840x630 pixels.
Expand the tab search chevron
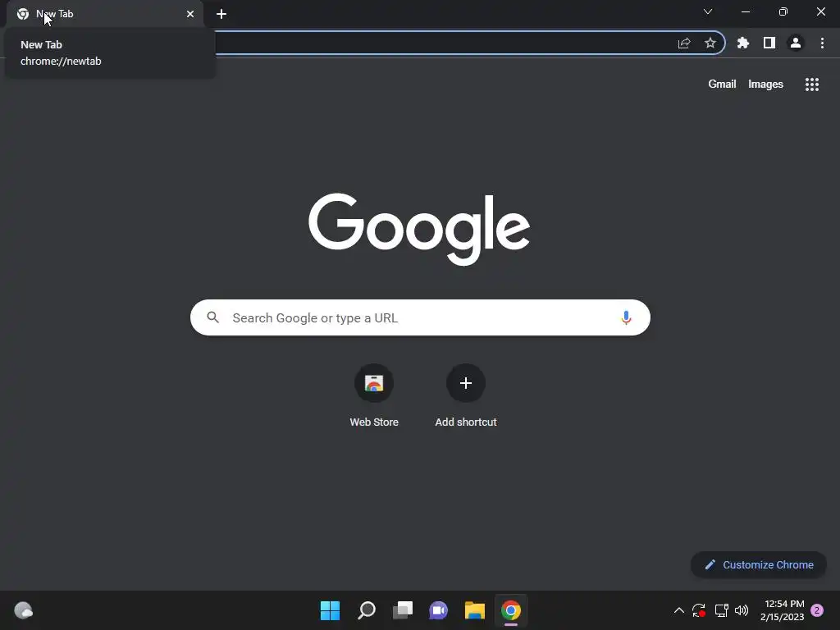point(708,11)
